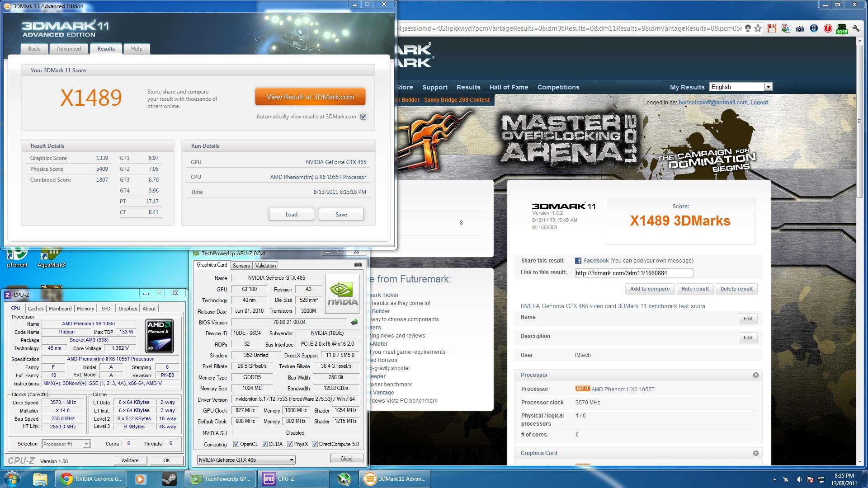Click the jet plane tray icon
The image size is (868, 488).
(x=786, y=479)
